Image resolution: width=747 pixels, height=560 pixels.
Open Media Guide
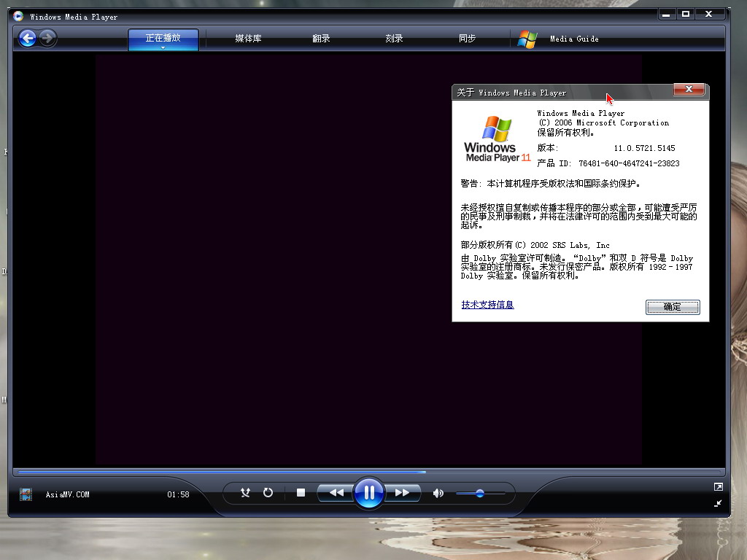coord(574,39)
